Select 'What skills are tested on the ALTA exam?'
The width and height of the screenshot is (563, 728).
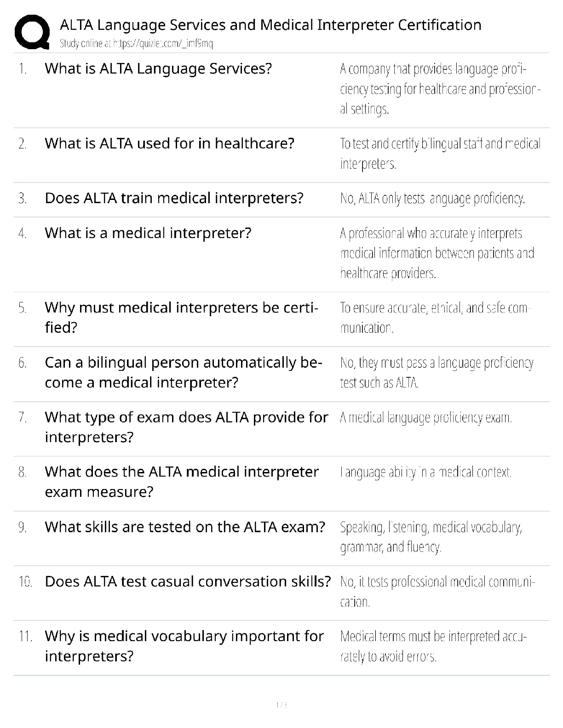tap(185, 527)
